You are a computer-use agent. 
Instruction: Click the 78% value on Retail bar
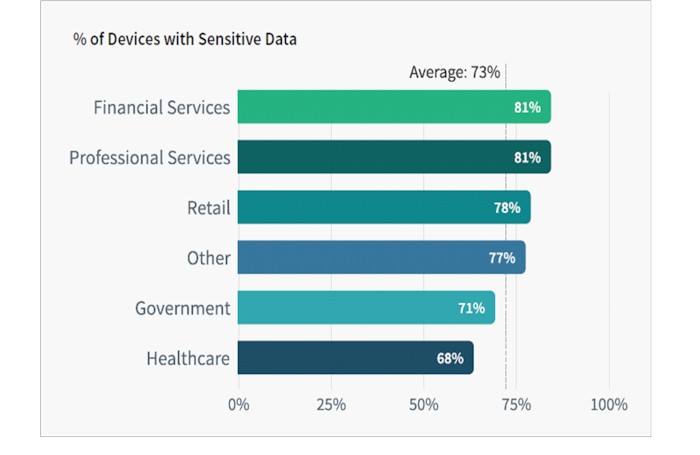(x=507, y=208)
